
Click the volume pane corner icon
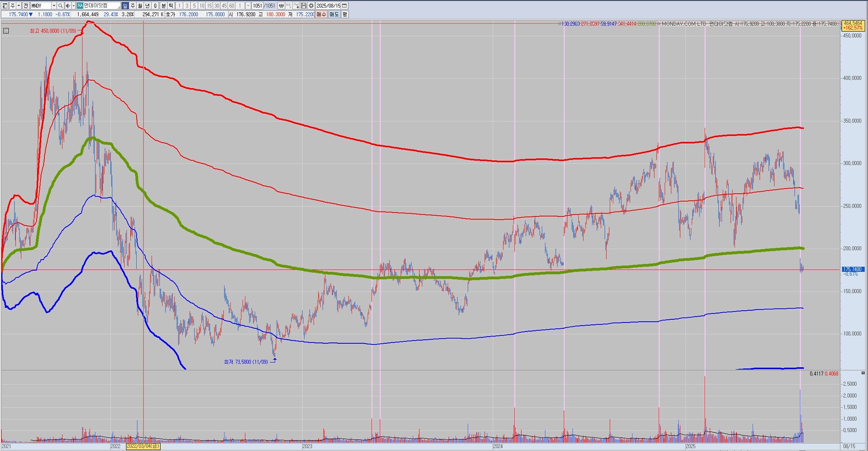(863, 373)
